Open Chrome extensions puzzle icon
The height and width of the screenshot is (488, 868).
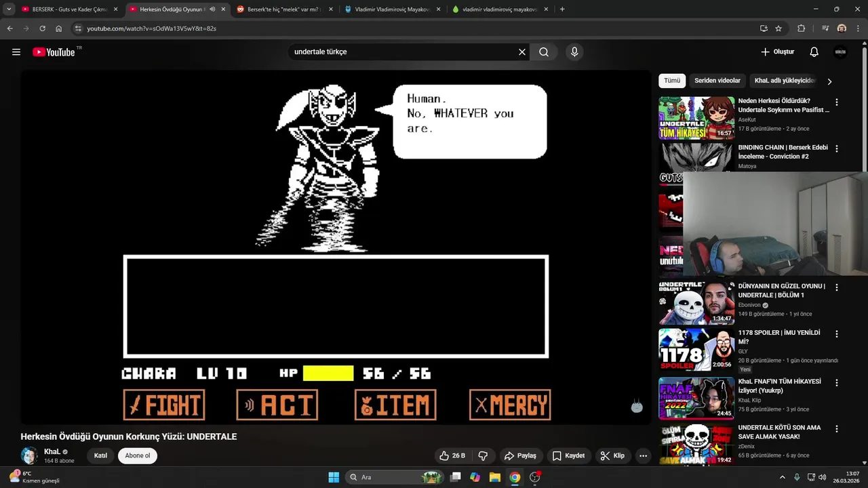(x=802, y=28)
